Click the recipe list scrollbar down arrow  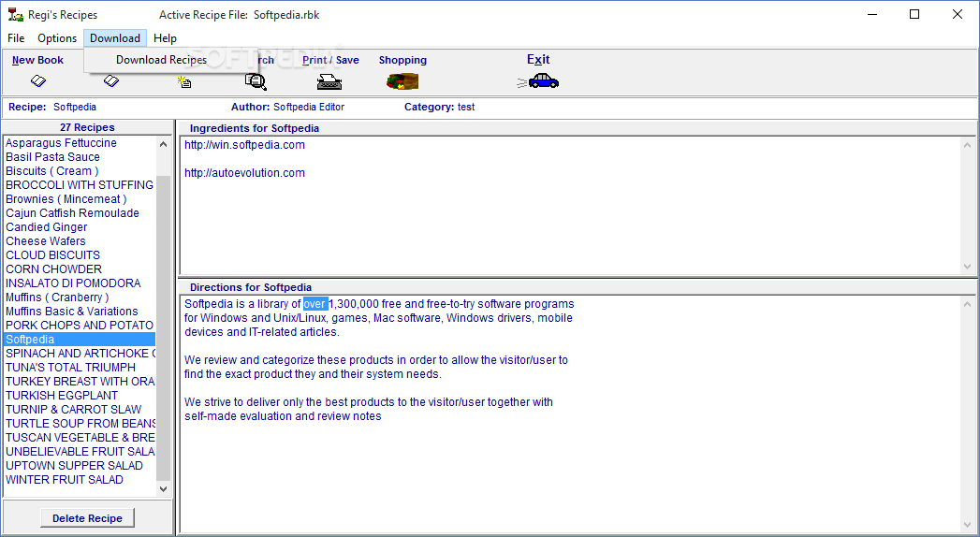pyautogui.click(x=163, y=489)
